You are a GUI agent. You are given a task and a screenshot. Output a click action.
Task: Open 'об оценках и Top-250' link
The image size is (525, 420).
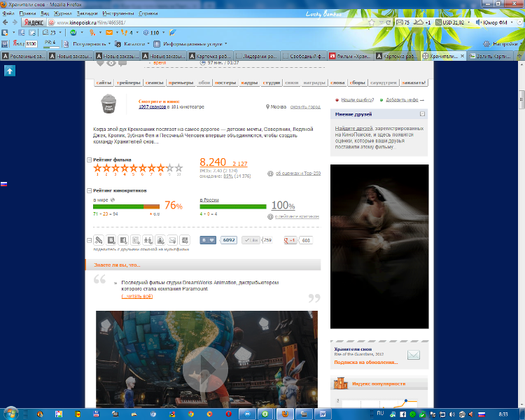298,173
